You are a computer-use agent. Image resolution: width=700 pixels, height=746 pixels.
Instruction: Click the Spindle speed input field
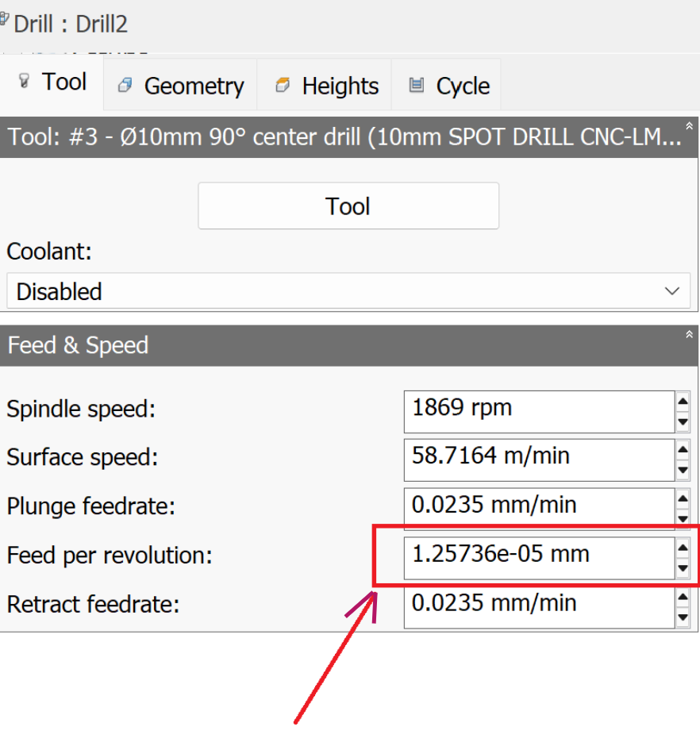pos(539,412)
